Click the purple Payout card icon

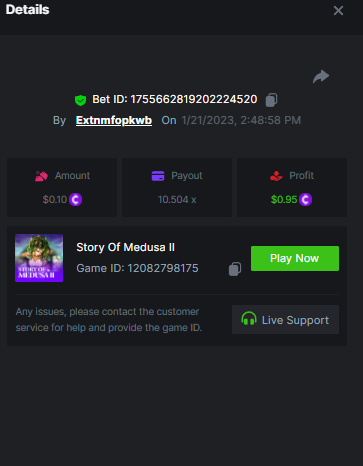coord(158,176)
